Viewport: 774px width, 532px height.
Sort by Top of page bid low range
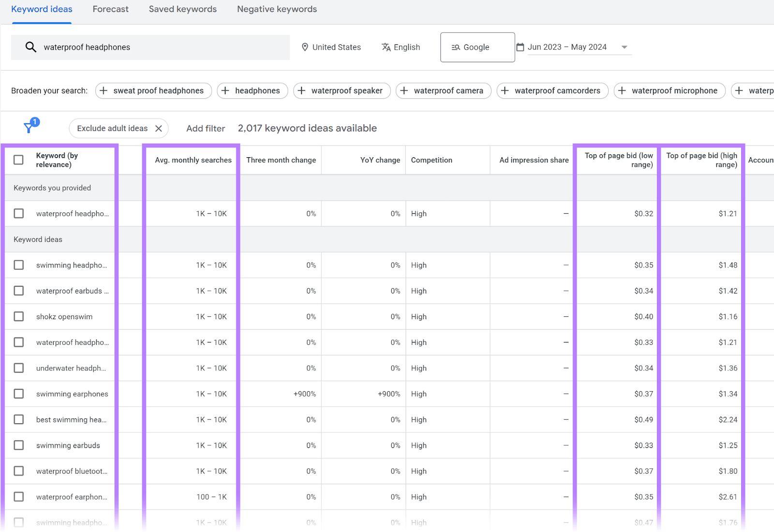(x=619, y=160)
